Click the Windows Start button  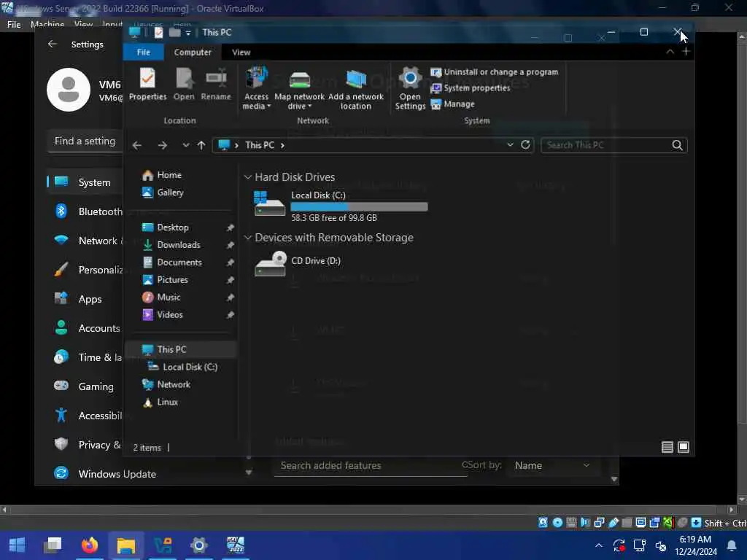pyautogui.click(x=18, y=545)
